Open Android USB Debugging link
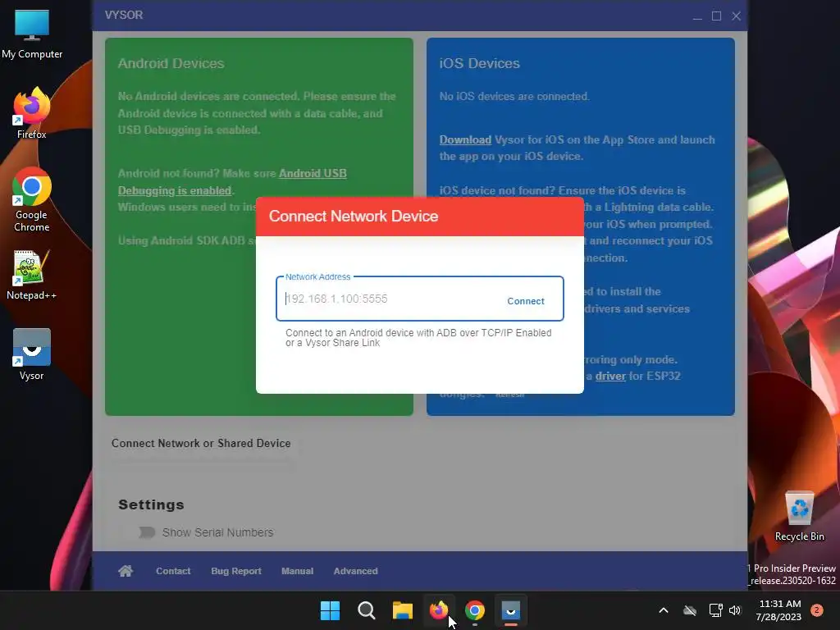This screenshot has width=840, height=630. (x=232, y=182)
